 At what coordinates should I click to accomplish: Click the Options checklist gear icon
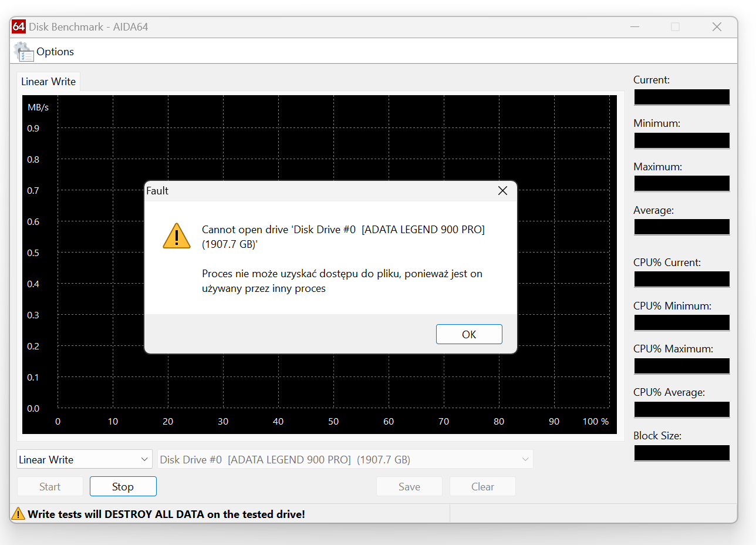click(23, 52)
